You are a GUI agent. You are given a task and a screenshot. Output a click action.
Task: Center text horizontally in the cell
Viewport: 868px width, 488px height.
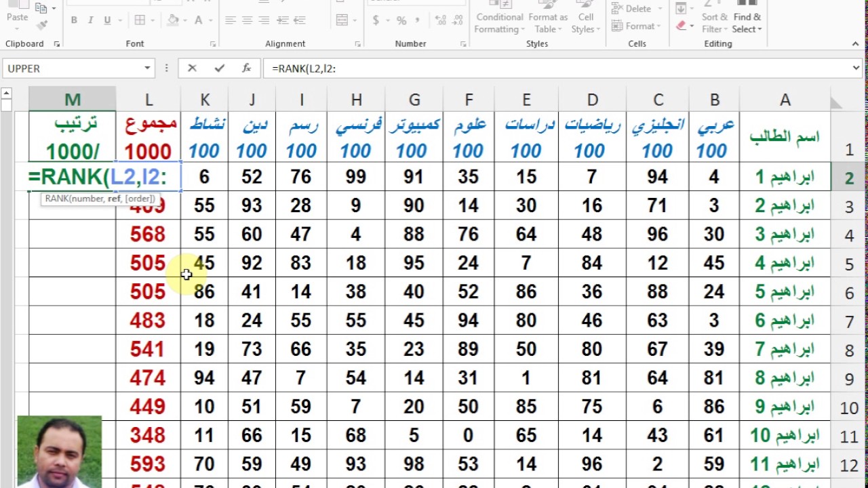tap(247, 20)
